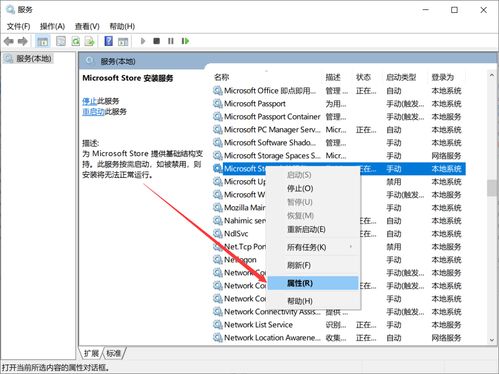Switch to the 扩展 tab

(x=91, y=353)
